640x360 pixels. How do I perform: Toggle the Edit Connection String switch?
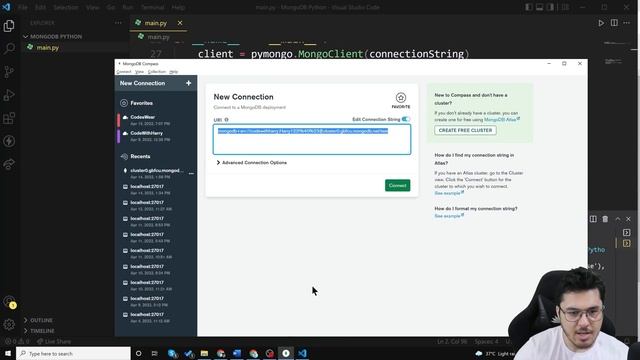405,119
